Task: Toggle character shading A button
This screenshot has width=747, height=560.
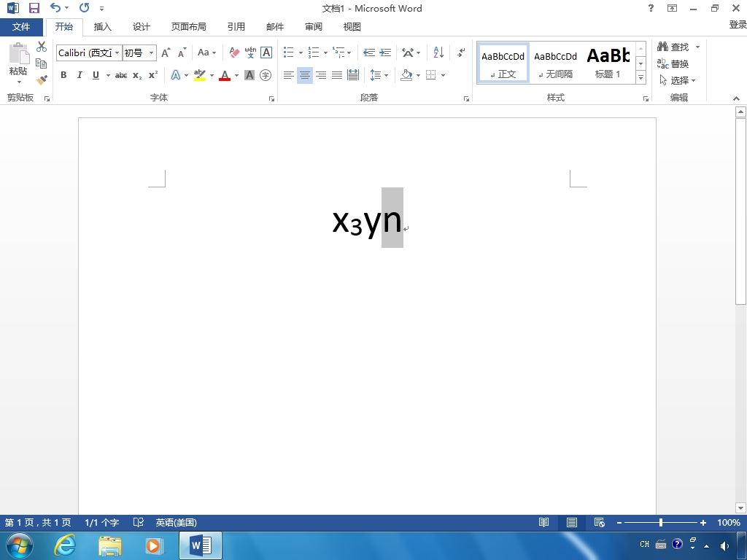Action: point(249,75)
